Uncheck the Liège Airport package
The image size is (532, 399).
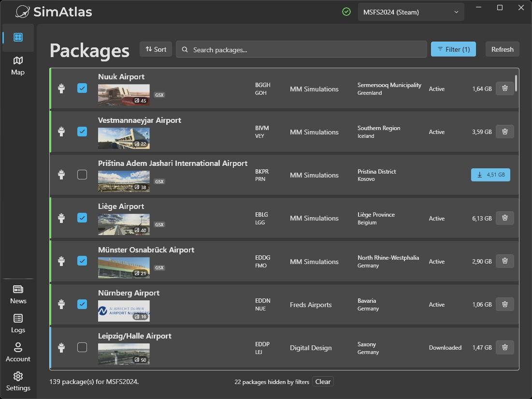click(x=82, y=218)
